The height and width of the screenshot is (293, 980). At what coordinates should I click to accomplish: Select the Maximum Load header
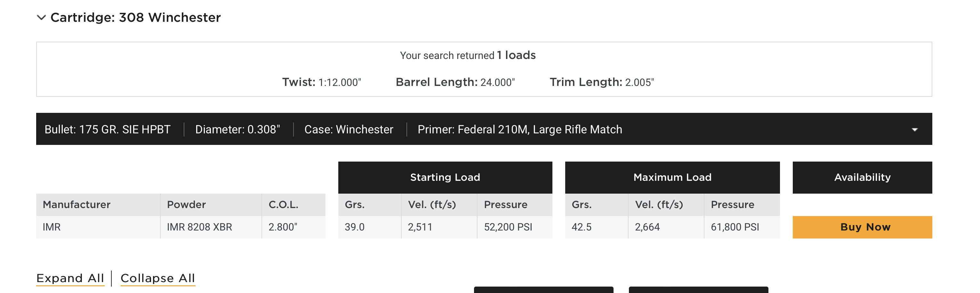click(x=672, y=177)
